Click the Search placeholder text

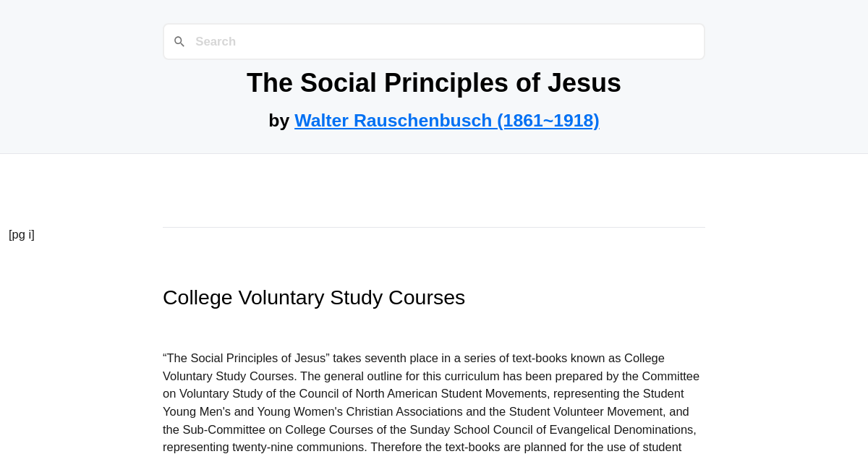216,41
